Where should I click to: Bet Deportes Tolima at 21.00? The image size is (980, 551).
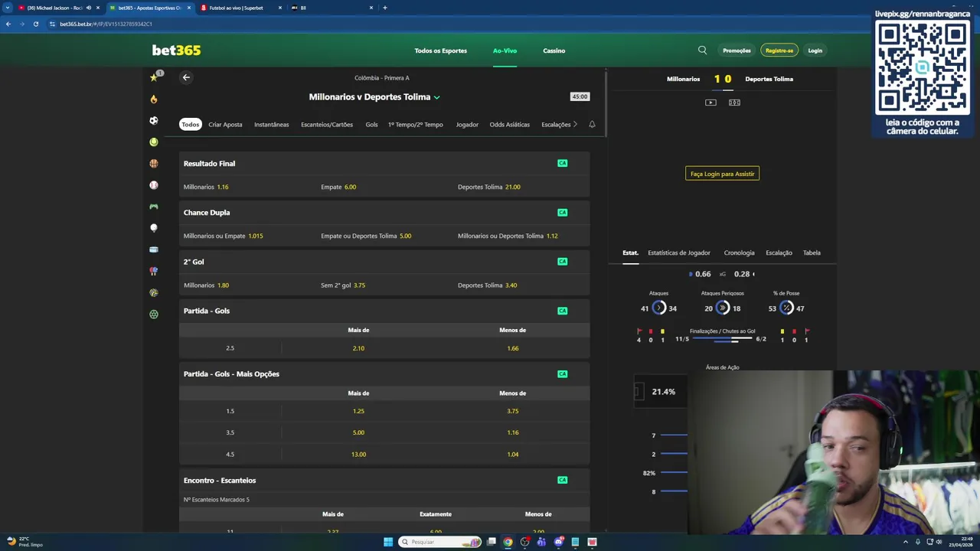point(521,187)
